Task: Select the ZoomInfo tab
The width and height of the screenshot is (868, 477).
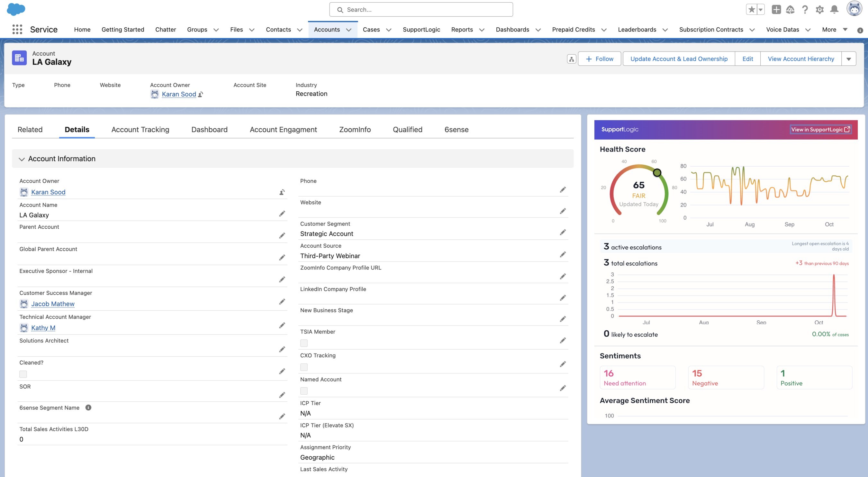Action: pos(355,130)
